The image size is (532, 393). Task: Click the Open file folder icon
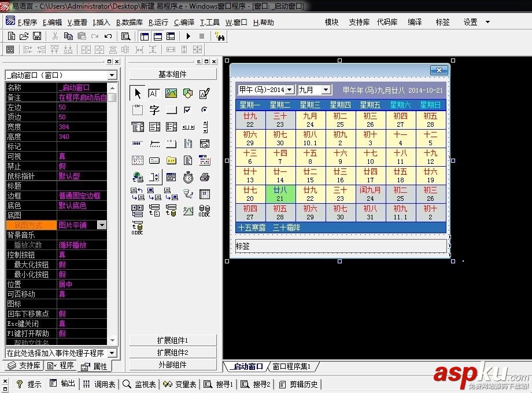pyautogui.click(x=24, y=36)
